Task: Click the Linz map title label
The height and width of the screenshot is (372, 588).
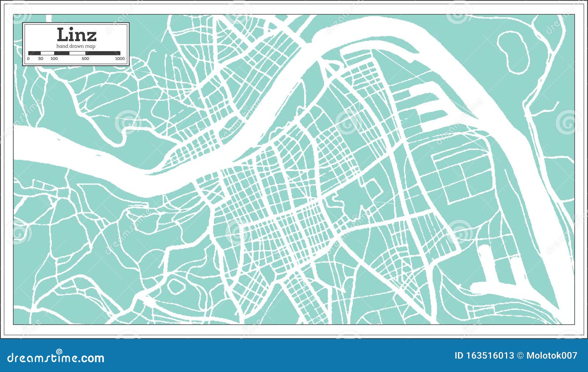Action: (x=76, y=34)
